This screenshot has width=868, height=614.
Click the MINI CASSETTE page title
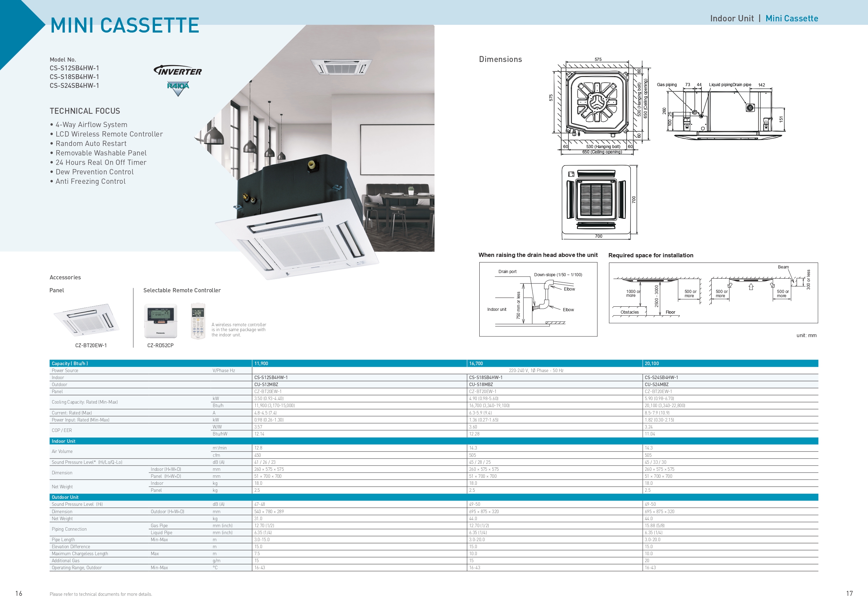click(x=125, y=25)
